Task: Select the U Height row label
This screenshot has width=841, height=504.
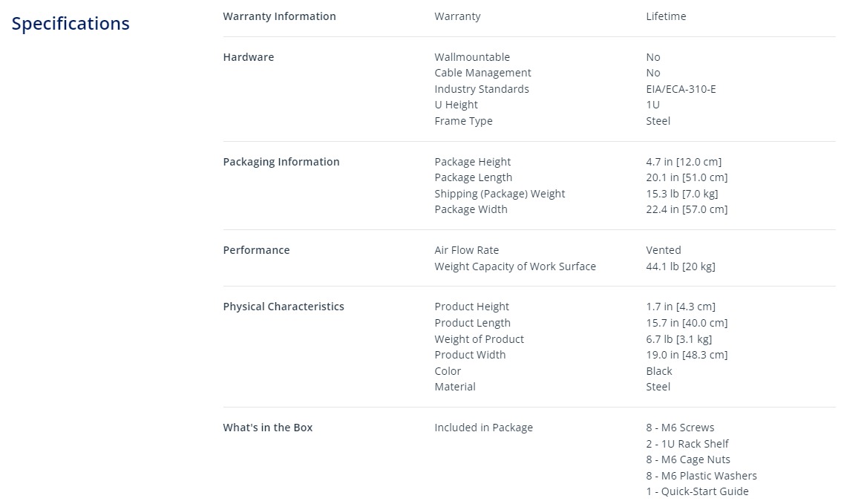Action: 456,105
